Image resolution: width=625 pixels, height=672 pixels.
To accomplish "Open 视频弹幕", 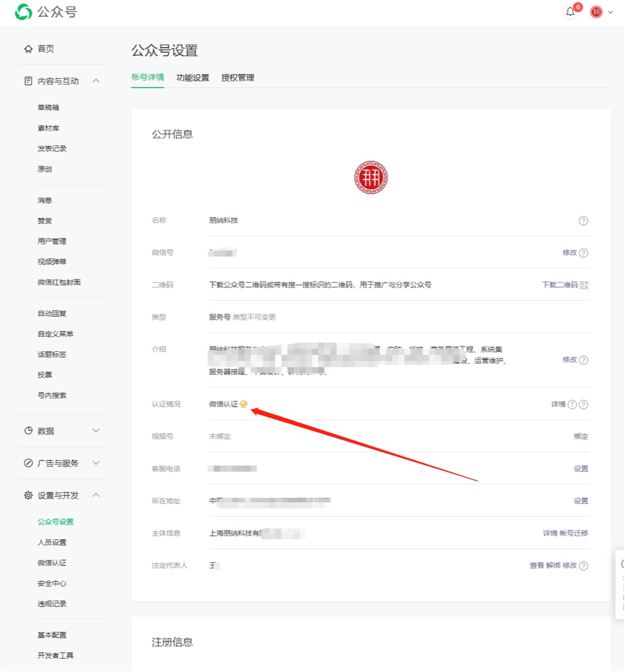I will click(52, 262).
